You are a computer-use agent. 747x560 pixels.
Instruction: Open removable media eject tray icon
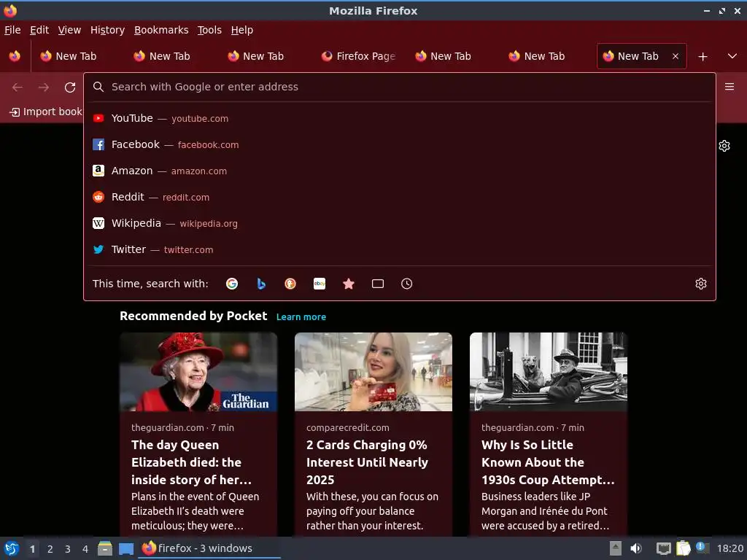[x=616, y=548]
